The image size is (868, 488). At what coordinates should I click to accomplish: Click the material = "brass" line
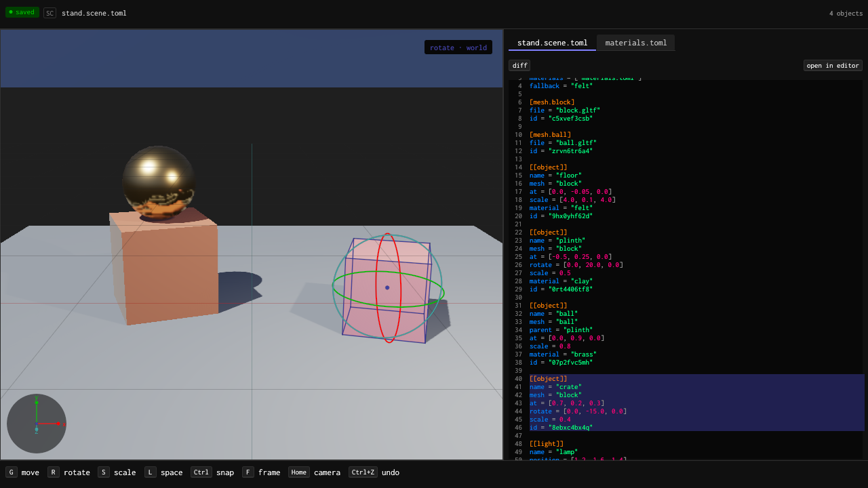coord(564,354)
